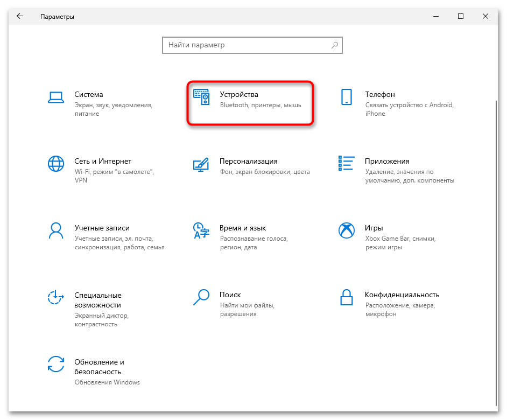Select the Конфиденциальность padlock icon
This screenshot has width=507, height=420.
[x=346, y=297]
